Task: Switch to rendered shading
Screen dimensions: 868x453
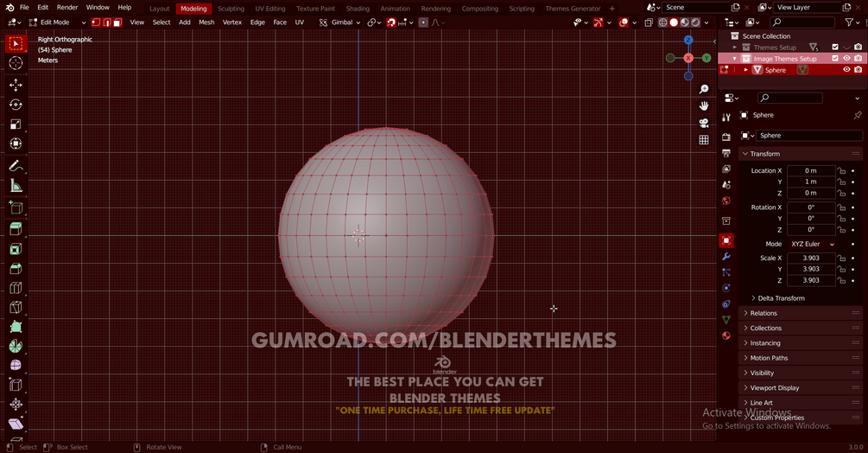Action: pos(695,22)
